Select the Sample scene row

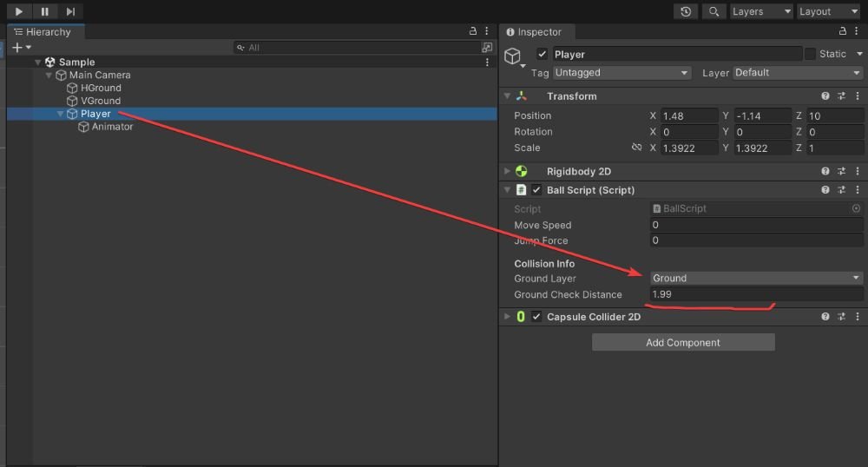[x=252, y=62]
